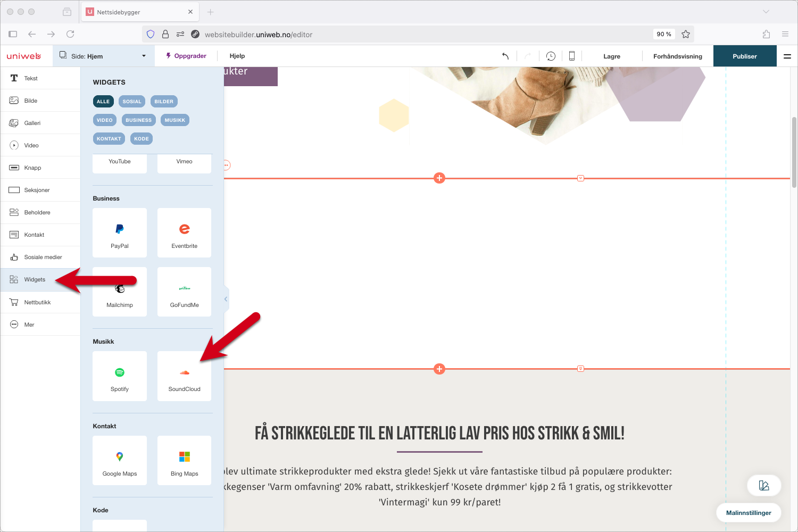Add the Vimeo widget
798x532 pixels.
(185, 163)
